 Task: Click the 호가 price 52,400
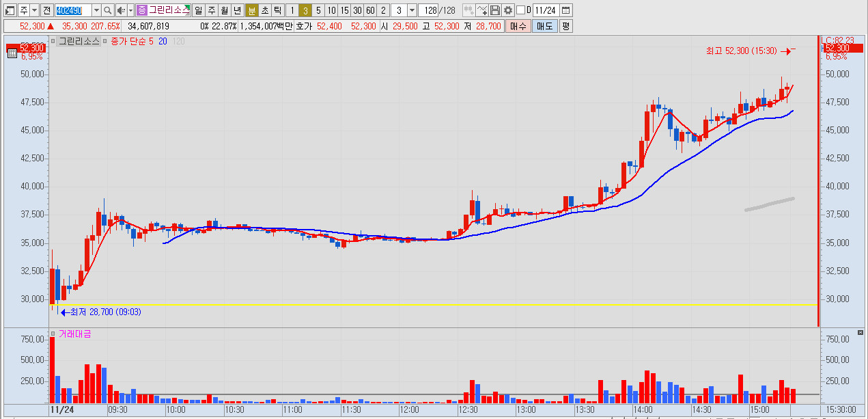(328, 26)
